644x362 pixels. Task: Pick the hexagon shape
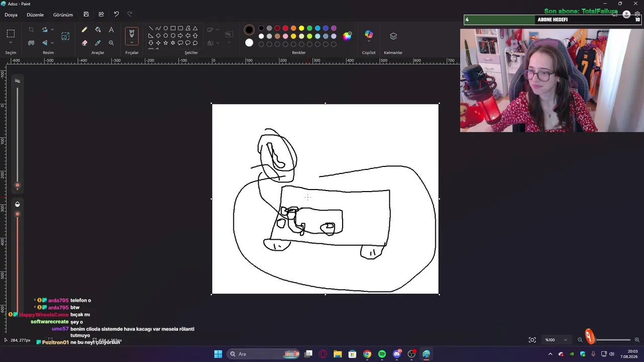(173, 36)
